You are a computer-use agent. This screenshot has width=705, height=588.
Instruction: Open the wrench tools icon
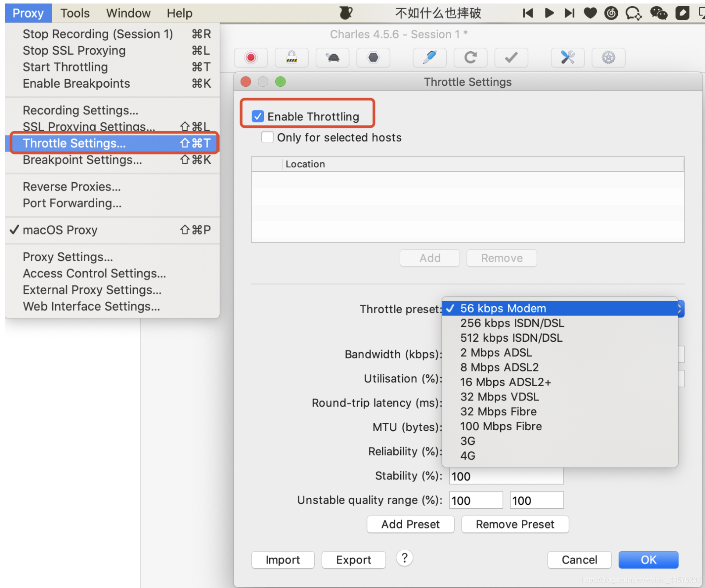pos(568,57)
